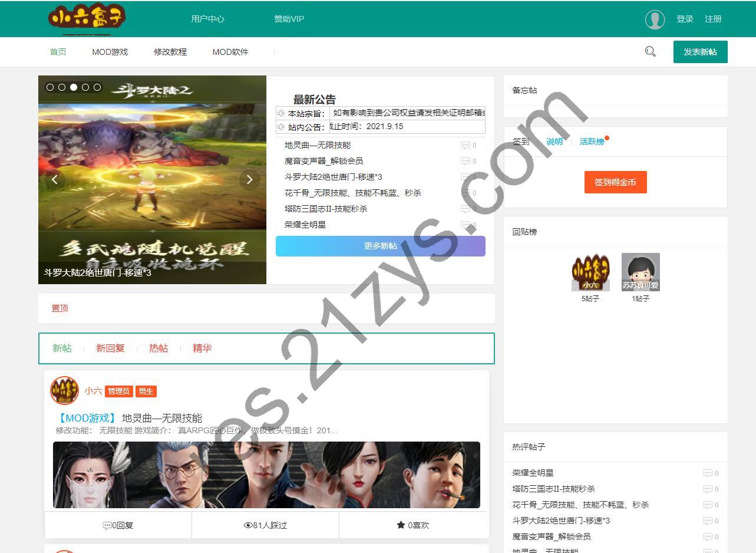This screenshot has height=553, width=756.
Task: Switch to the 热帖 tab
Action: tap(159, 348)
